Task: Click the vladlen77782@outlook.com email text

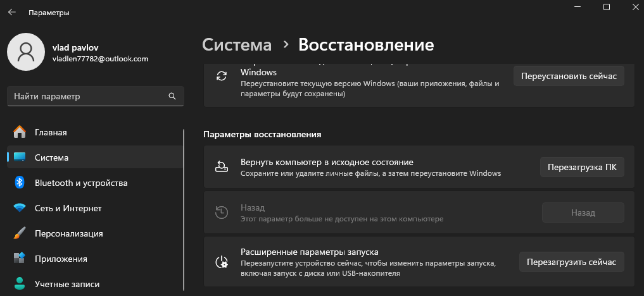Action: pos(100,59)
